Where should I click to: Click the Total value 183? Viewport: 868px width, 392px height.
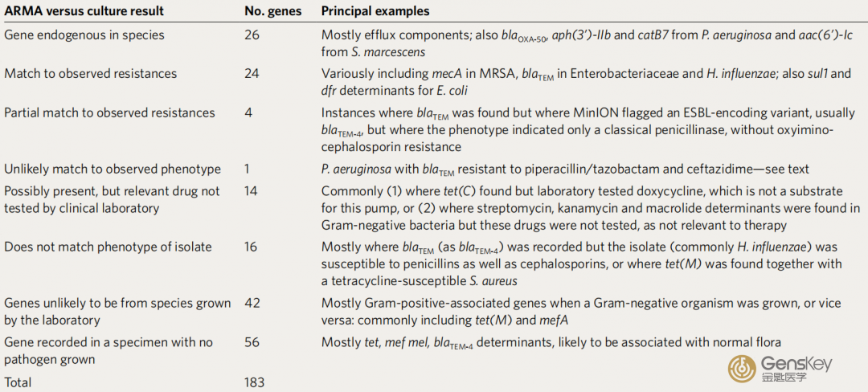[254, 382]
